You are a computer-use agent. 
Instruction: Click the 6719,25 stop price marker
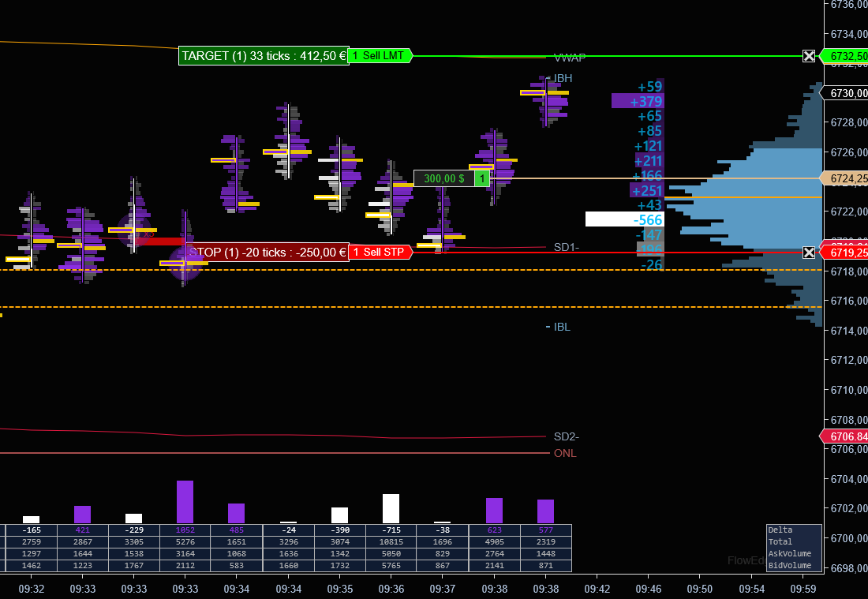tap(844, 253)
